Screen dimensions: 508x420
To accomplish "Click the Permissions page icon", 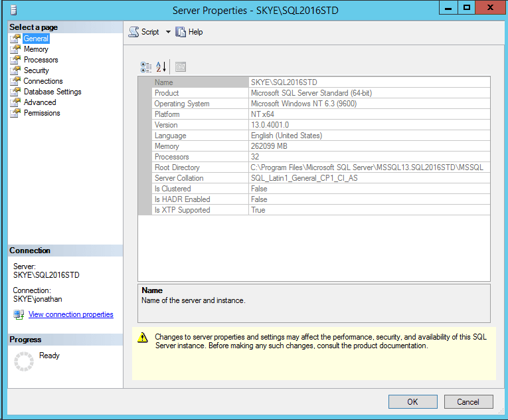I will [15, 113].
